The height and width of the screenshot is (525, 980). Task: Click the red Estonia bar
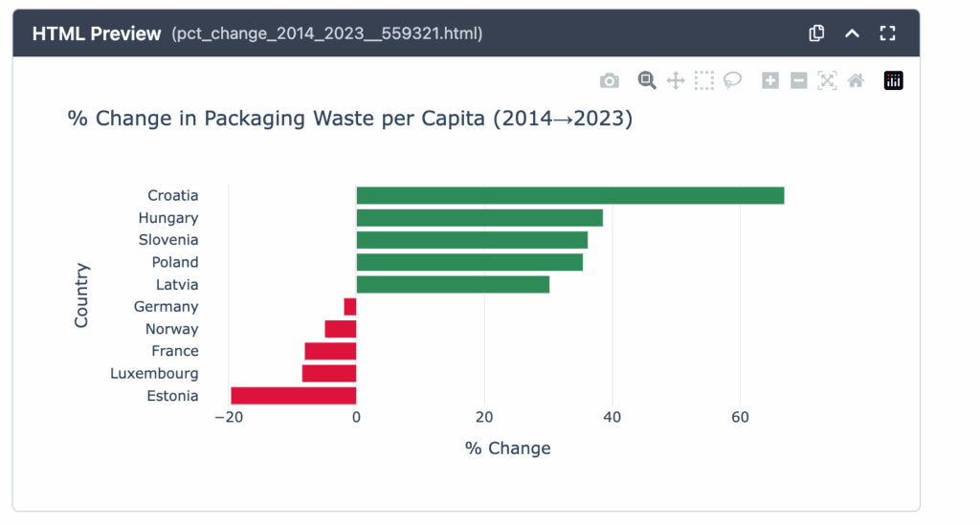(x=293, y=396)
